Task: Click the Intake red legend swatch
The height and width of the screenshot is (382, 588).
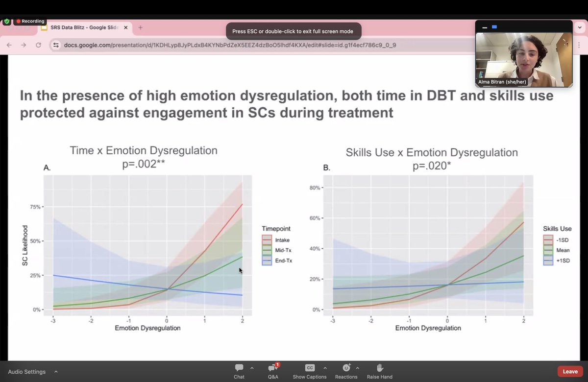Action: 267,240
